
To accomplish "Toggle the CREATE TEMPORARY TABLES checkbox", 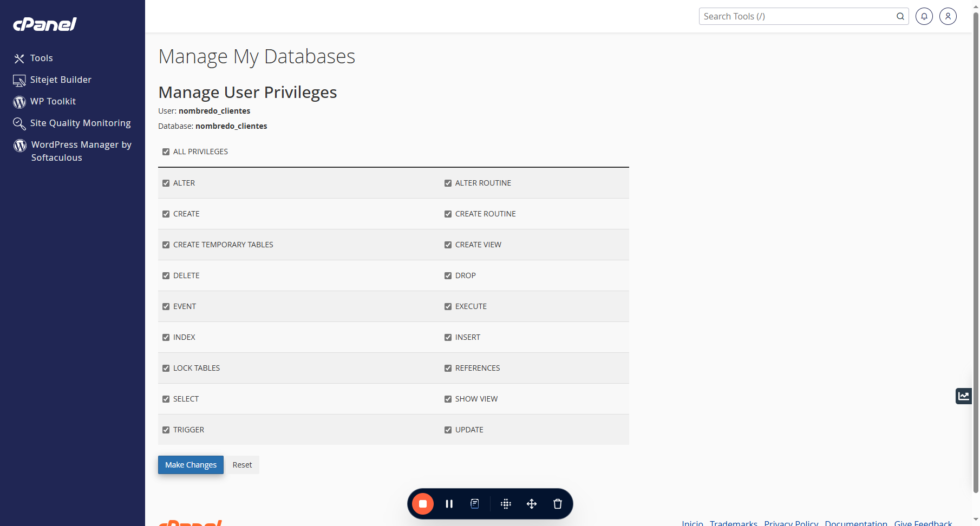I will [x=166, y=245].
